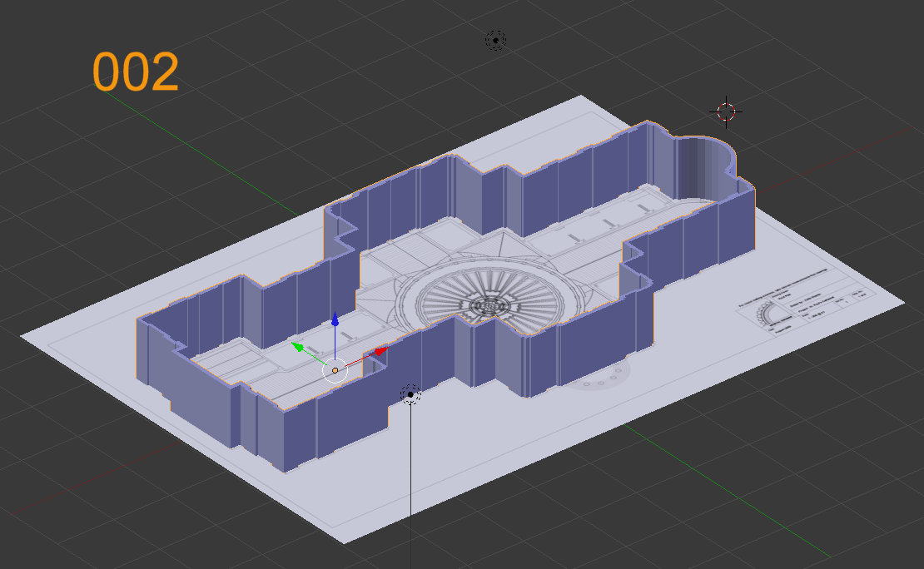Click the red-white 3D cursor crosshair

[x=726, y=111]
